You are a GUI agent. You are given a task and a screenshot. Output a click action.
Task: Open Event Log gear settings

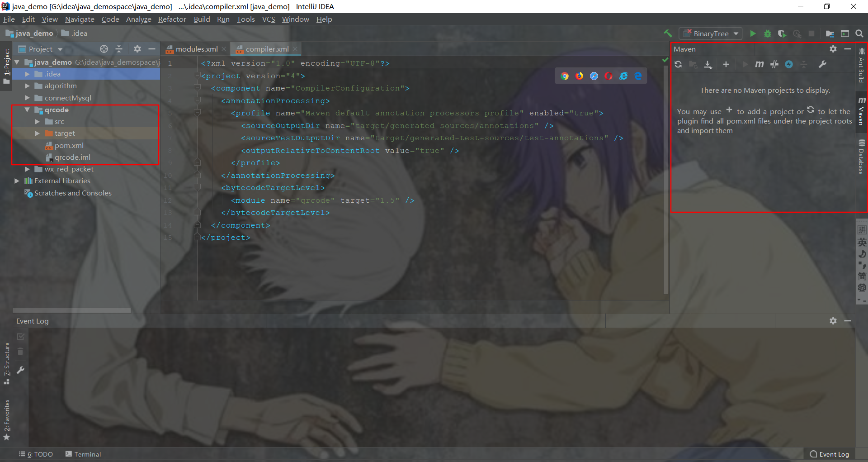pyautogui.click(x=833, y=321)
